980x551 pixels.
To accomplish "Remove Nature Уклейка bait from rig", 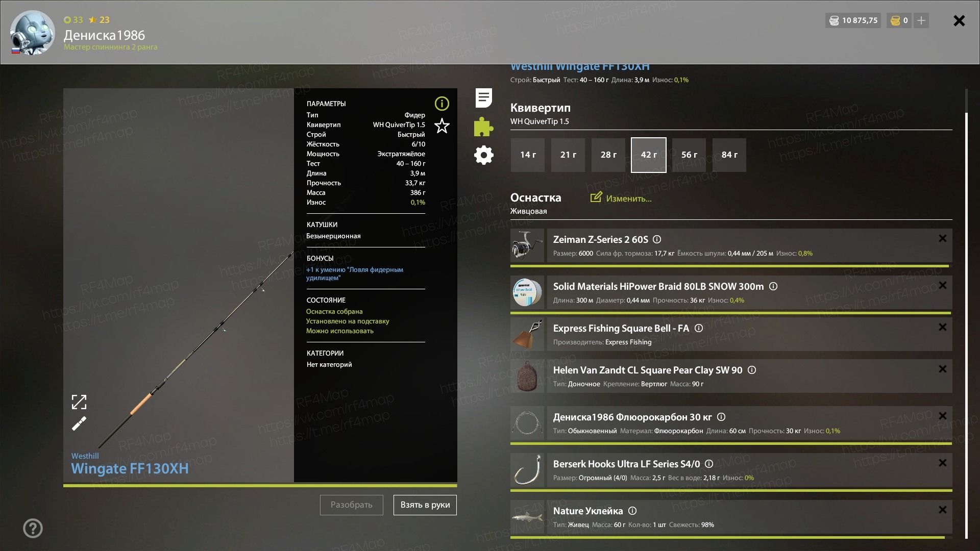I will click(x=943, y=510).
